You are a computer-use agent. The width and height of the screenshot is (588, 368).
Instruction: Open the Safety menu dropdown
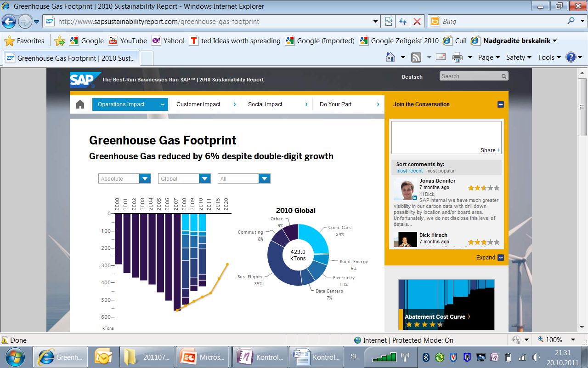(x=519, y=57)
